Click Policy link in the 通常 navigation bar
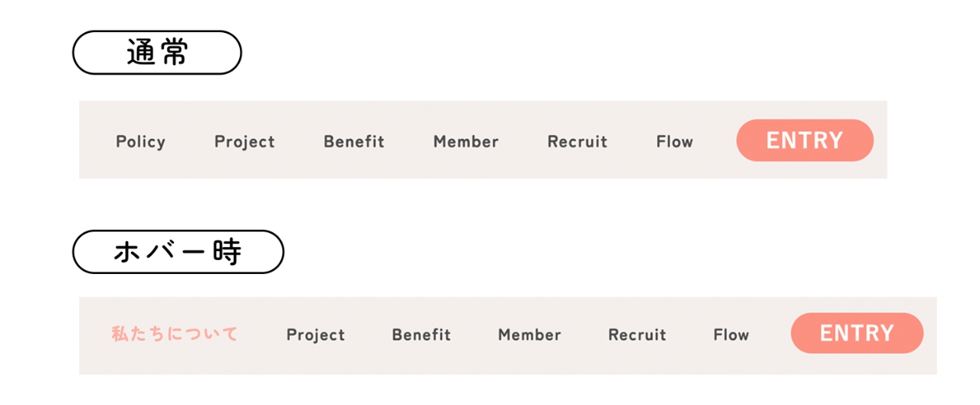This screenshot has width=980, height=405. (140, 142)
